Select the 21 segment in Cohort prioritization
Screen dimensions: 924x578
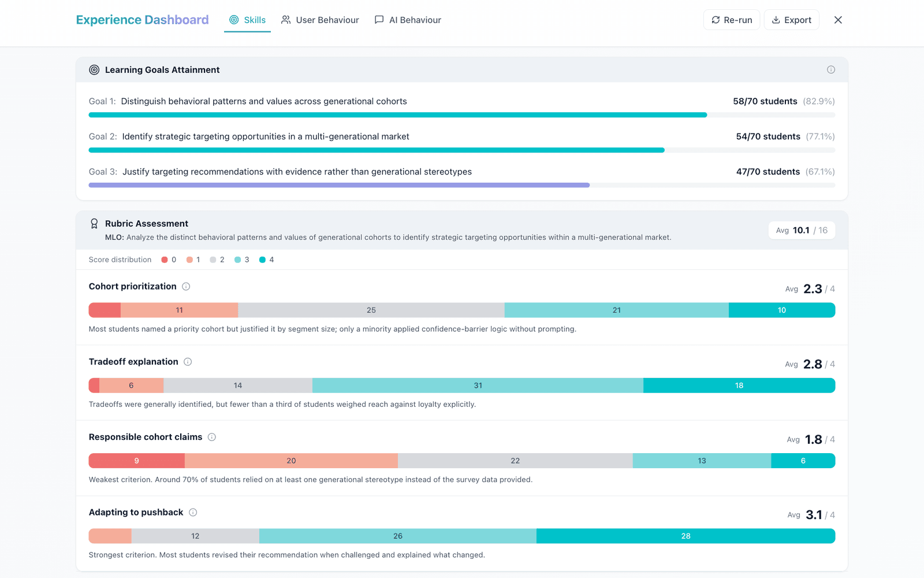tap(617, 310)
